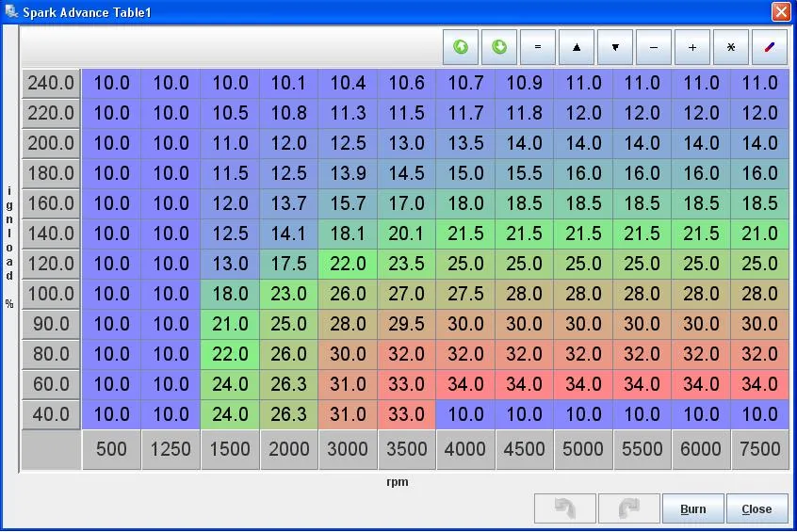Select the cell with value 10.9

[524, 83]
